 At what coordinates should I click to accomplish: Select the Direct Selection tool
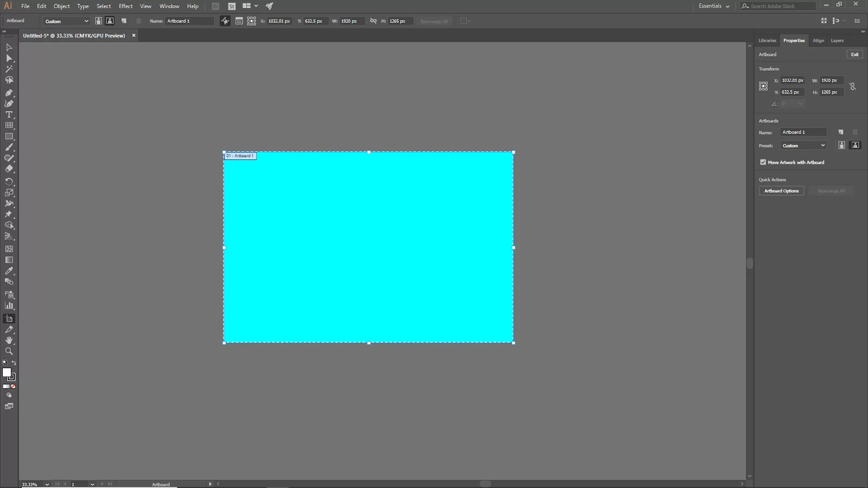(9, 58)
